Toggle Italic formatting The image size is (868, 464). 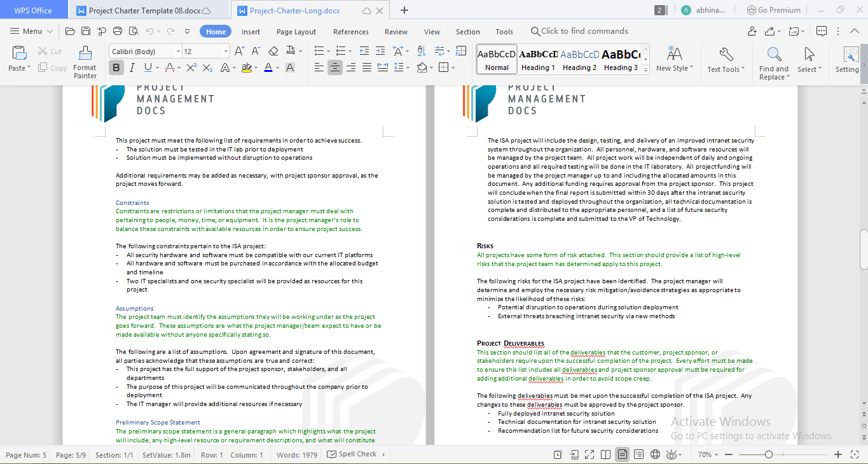132,67
